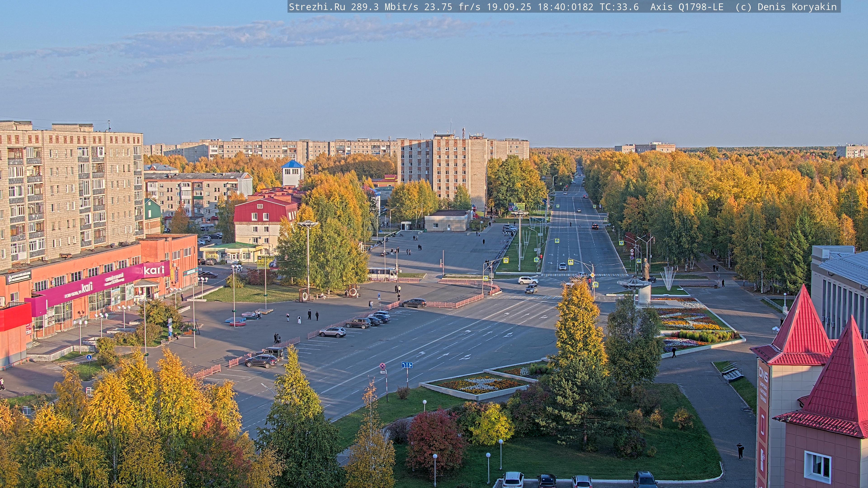
Task: Click the round no-parking sign near road
Action: coord(382,366)
